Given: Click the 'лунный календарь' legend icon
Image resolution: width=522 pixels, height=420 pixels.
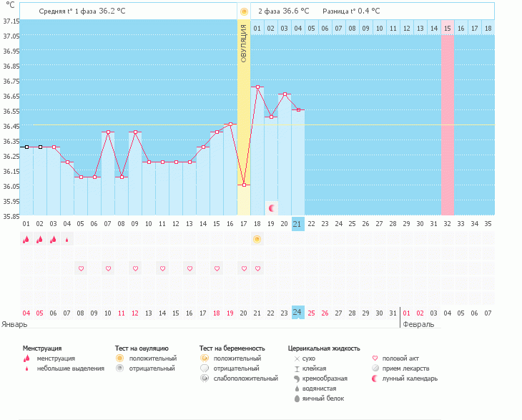Looking at the screenshot, I should (x=376, y=378).
